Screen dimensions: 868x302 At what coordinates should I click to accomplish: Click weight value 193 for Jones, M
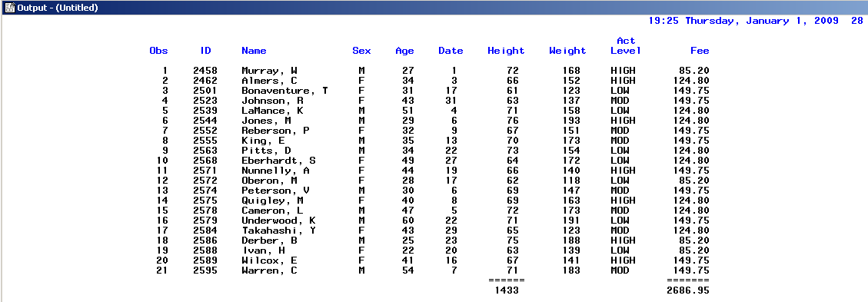tap(570, 121)
